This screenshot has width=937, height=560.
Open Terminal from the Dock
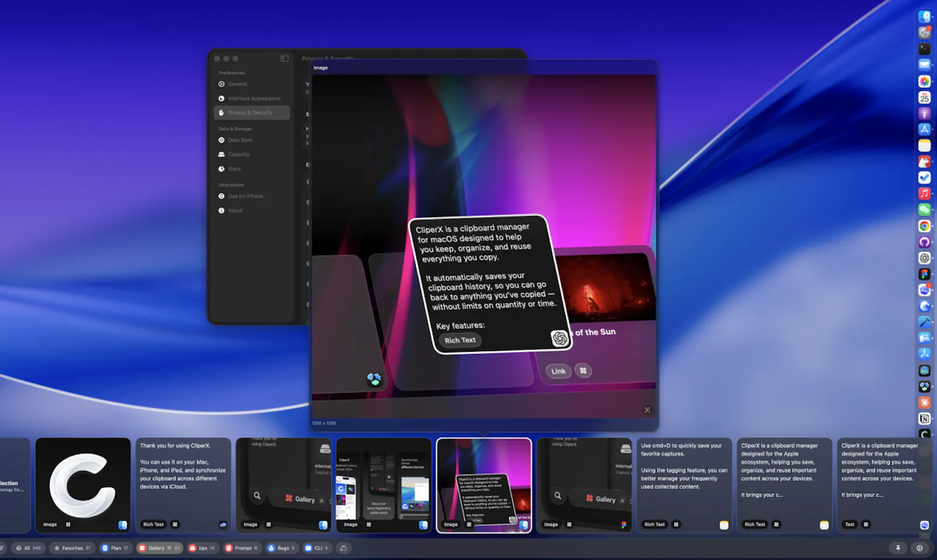(x=924, y=49)
